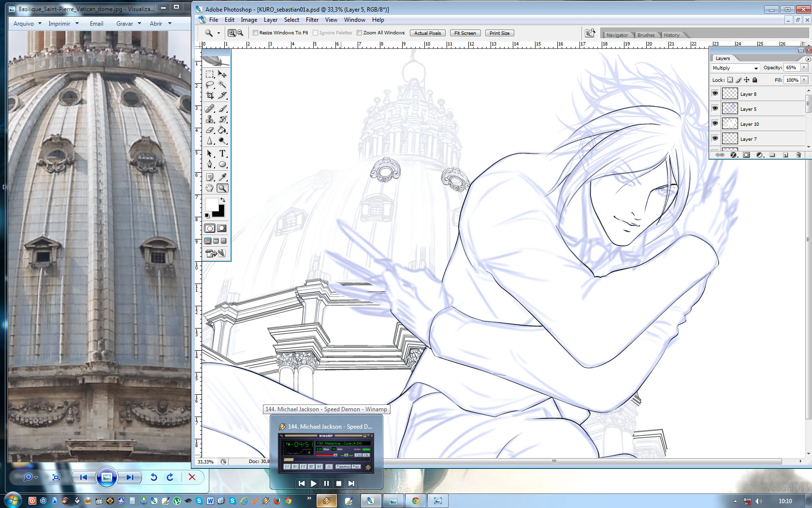This screenshot has height=508, width=812.
Task: Open the Fill slider arrow
Action: point(804,80)
